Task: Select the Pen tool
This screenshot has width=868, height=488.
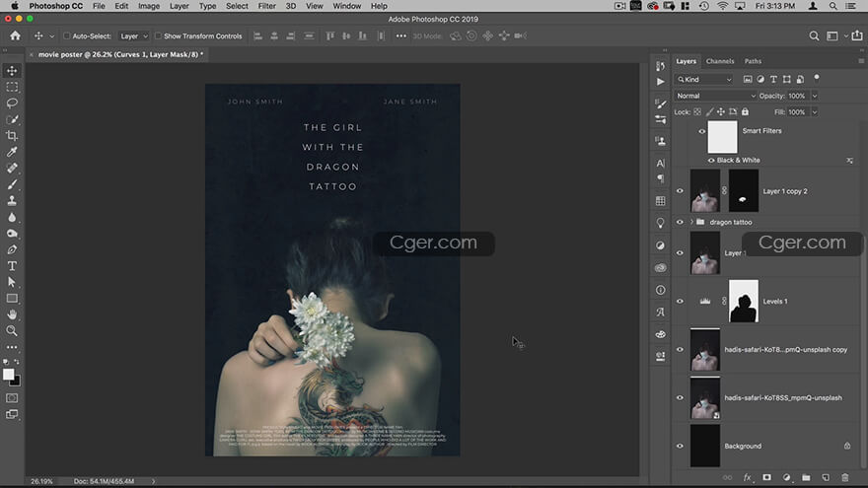Action: pyautogui.click(x=12, y=249)
